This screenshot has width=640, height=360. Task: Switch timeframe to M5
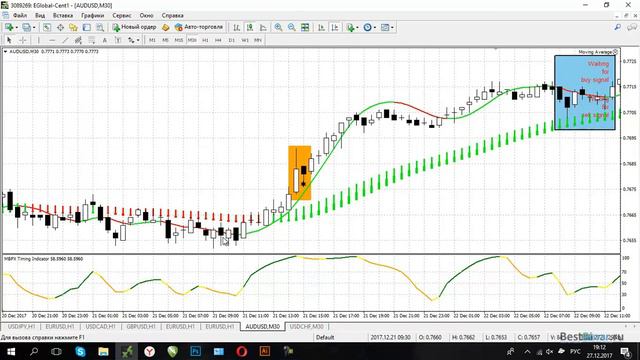(x=165, y=40)
